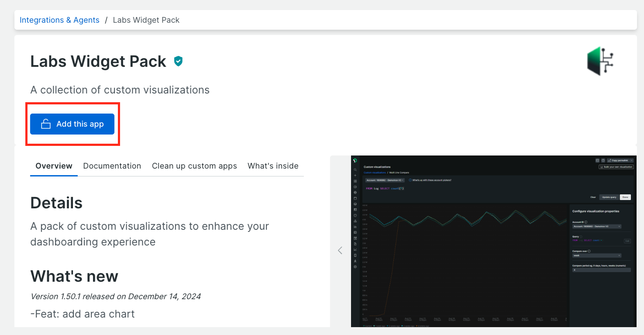Screen dimensions: 644x335
Task: Go to the What's inside tab
Action: click(273, 166)
